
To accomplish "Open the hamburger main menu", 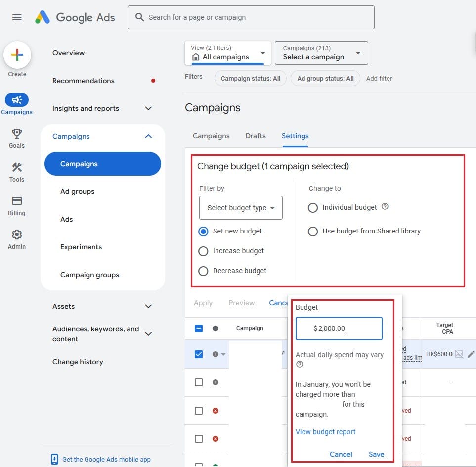I will tap(17, 17).
